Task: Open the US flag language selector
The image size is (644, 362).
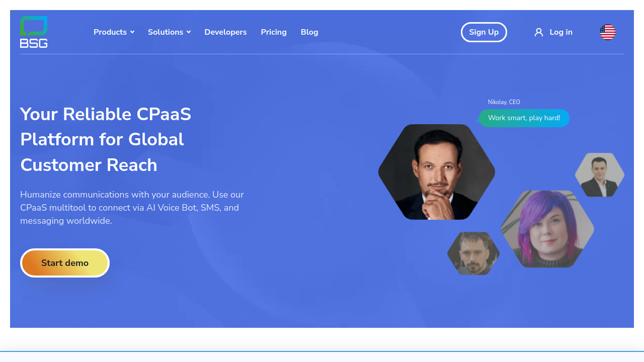Action: tap(607, 32)
